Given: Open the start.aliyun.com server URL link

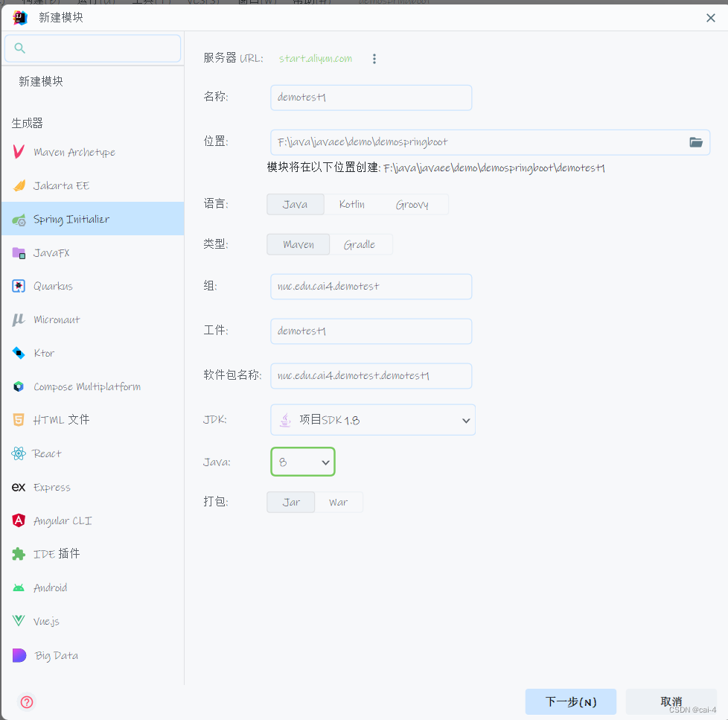Looking at the screenshot, I should tap(316, 59).
